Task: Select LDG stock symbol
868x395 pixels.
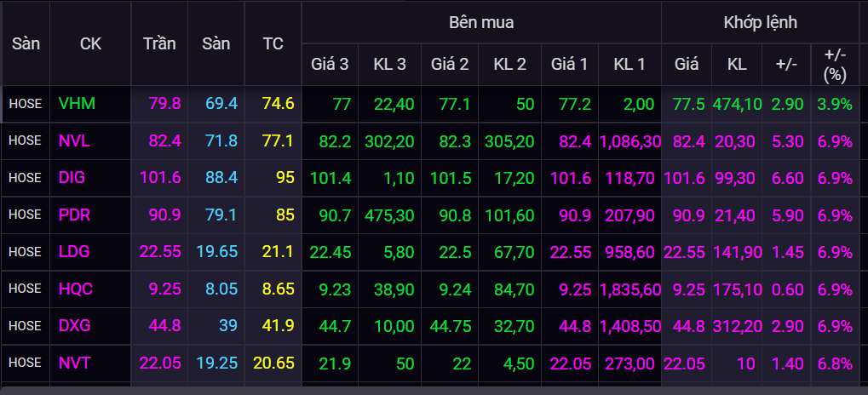Action: pos(76,251)
